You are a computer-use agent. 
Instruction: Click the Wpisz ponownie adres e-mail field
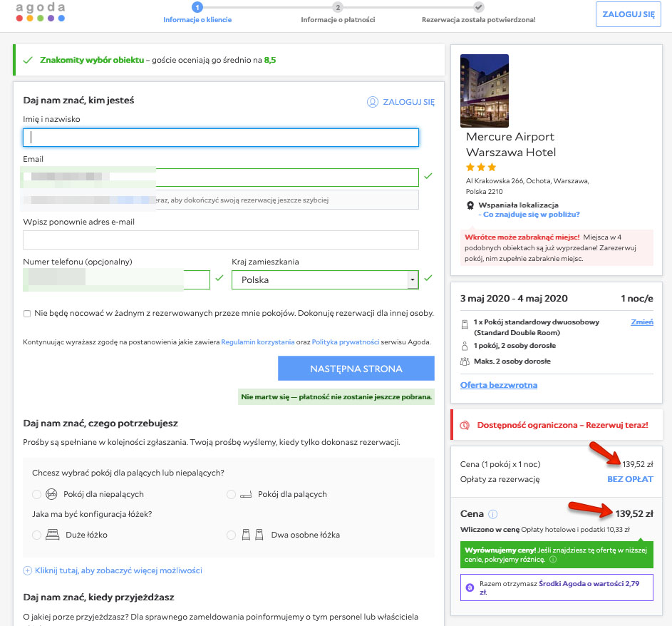click(221, 240)
